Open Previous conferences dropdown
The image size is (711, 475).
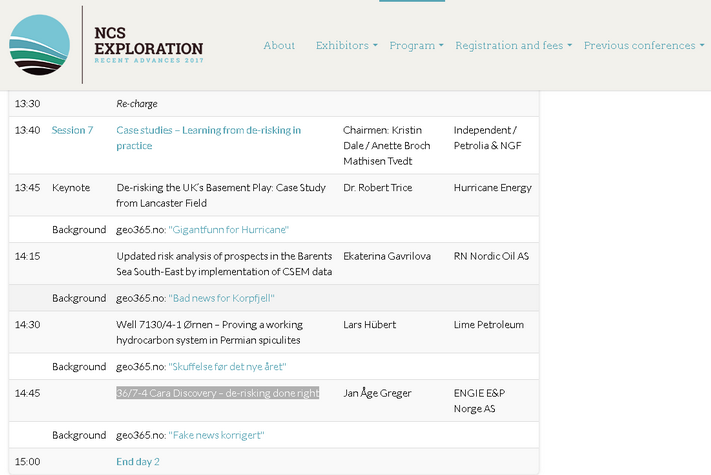[x=644, y=45]
